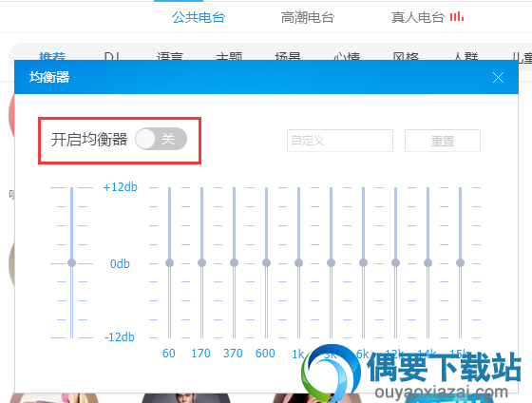Click the 重置 reset button
Viewport: 532px width, 403px height.
coord(443,141)
